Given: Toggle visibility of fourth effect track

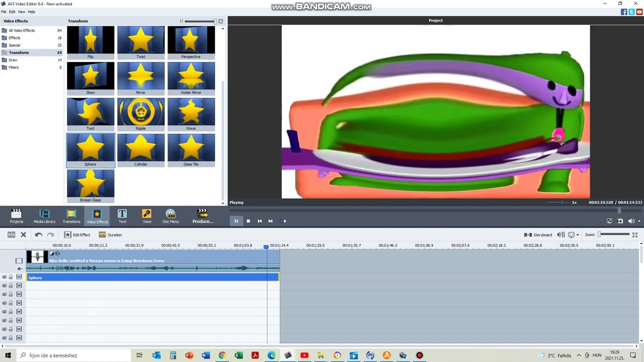Looking at the screenshot, I should coord(5,303).
